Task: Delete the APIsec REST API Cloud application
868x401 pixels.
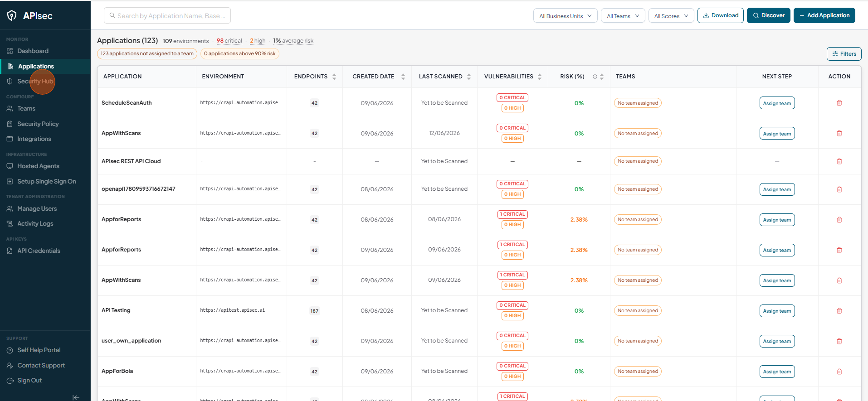Action: click(x=839, y=161)
